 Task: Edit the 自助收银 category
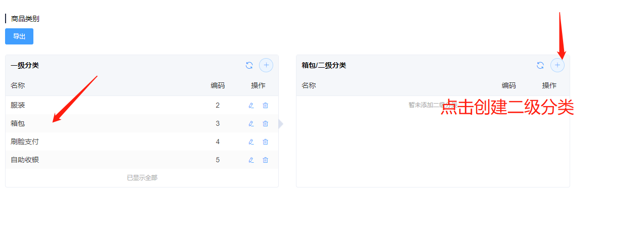pos(251,160)
